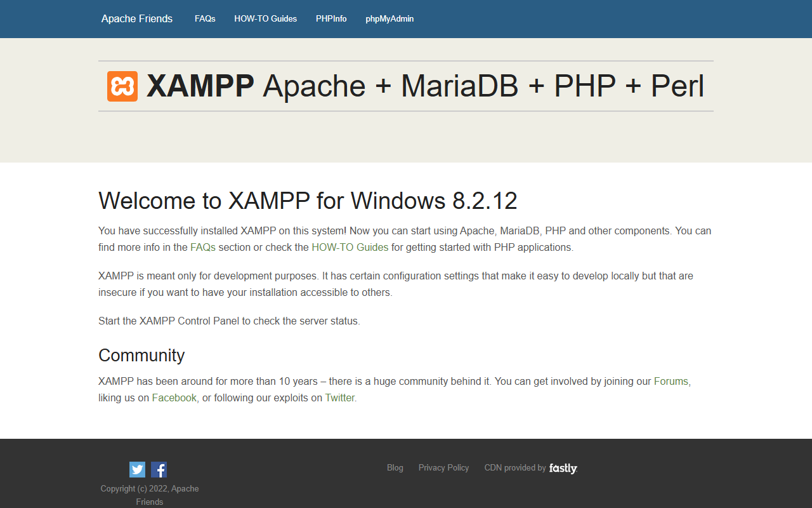
Task: Click the orange XAMPP logo icon
Action: (122, 86)
